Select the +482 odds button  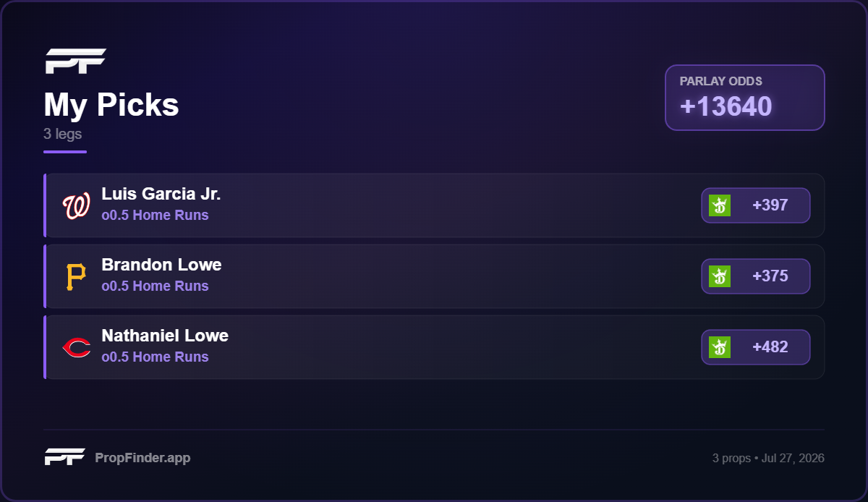[x=756, y=347]
